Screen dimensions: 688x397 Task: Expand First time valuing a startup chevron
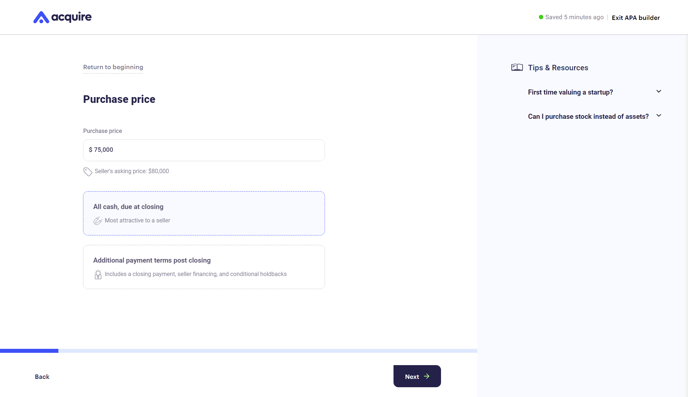click(659, 92)
